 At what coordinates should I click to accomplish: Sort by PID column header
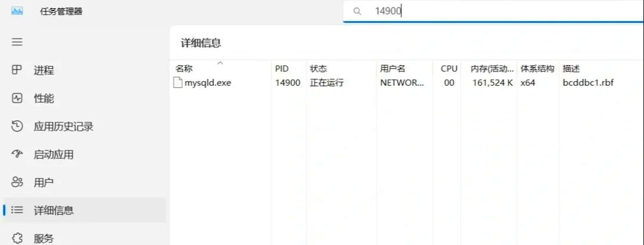coord(282,69)
